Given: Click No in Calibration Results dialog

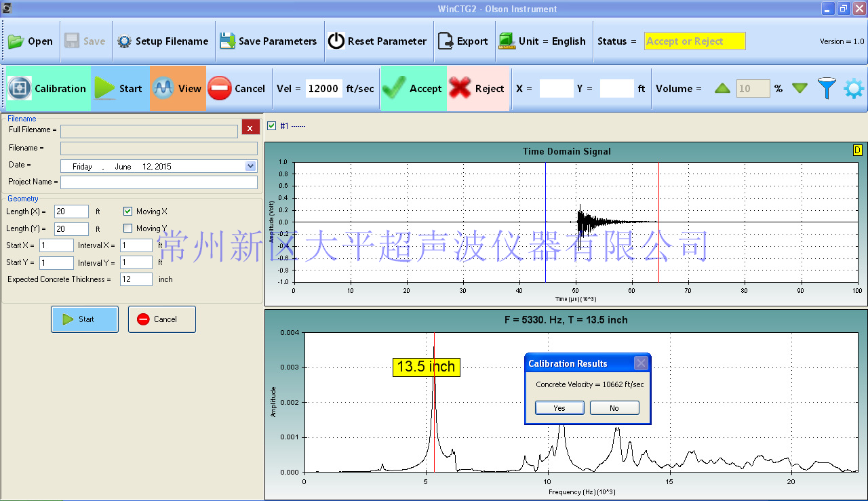Looking at the screenshot, I should 614,408.
